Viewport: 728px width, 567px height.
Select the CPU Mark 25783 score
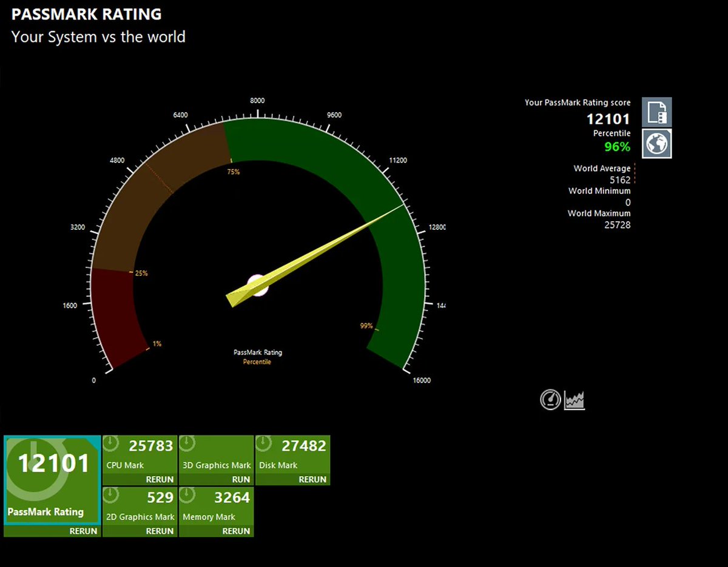coord(151,446)
